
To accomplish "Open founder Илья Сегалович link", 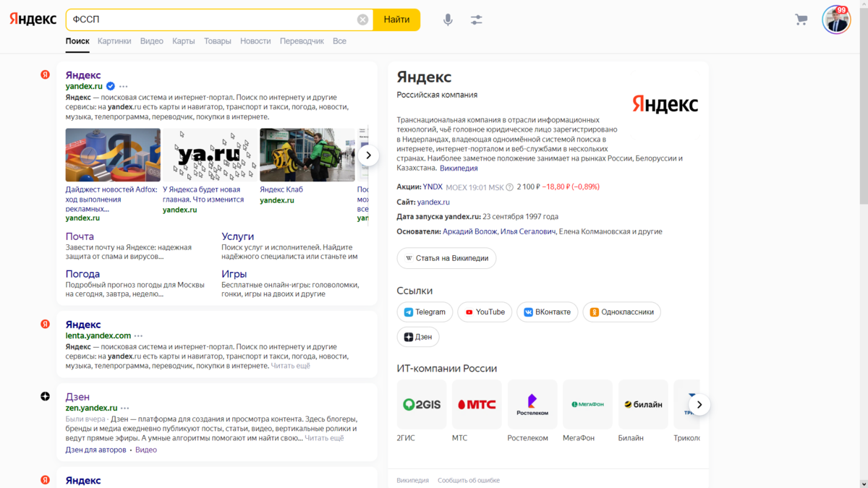I will (x=528, y=231).
